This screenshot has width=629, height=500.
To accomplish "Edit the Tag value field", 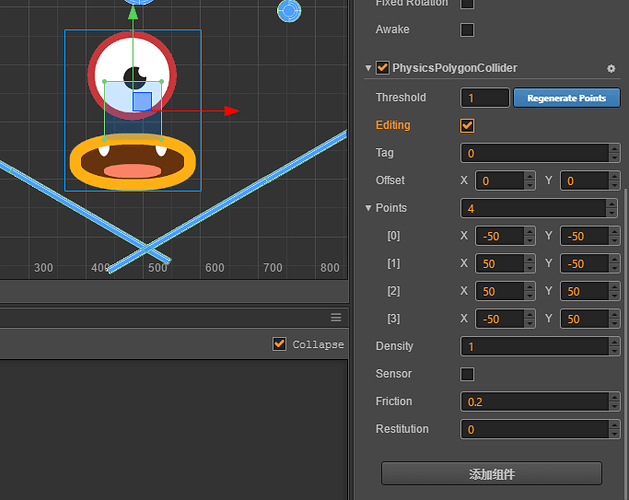I will pyautogui.click(x=535, y=153).
